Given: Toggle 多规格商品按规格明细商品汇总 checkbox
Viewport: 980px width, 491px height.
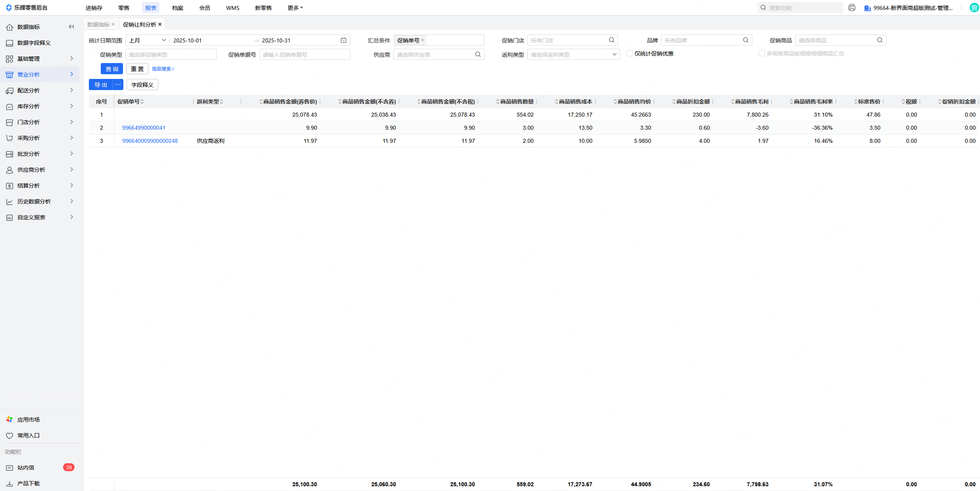Looking at the screenshot, I should click(761, 54).
